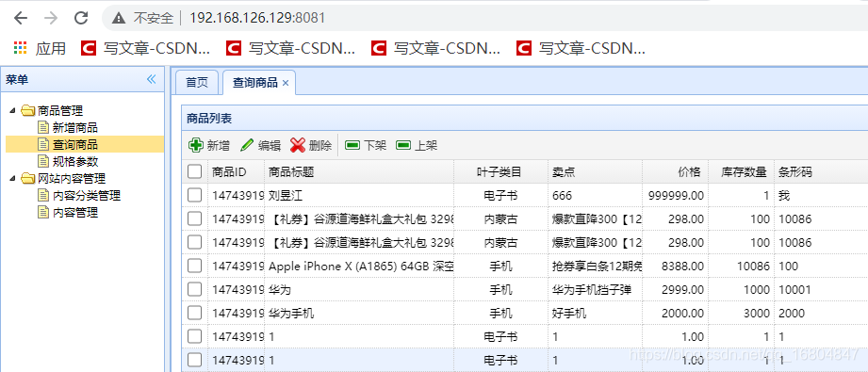Viewport: 868px width, 372px height.
Task: Click the red X 删除 icon
Action: (x=298, y=145)
